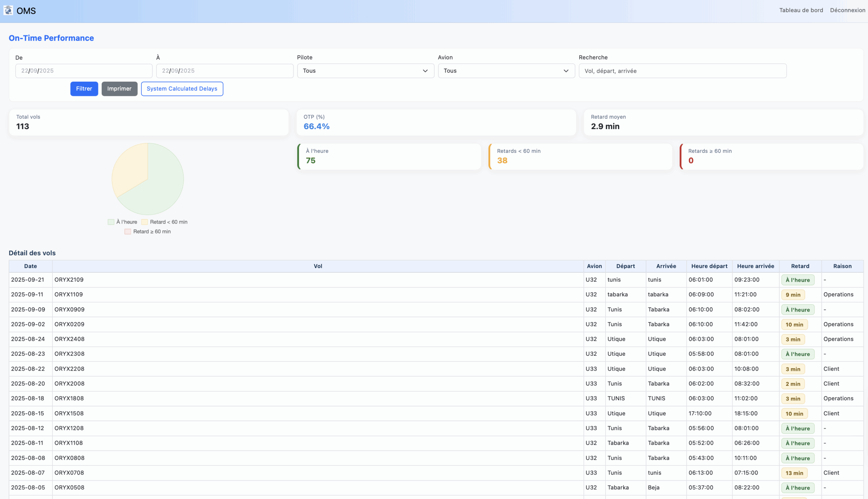This screenshot has height=499, width=868.
Task: Click the De date field
Action: click(x=84, y=71)
